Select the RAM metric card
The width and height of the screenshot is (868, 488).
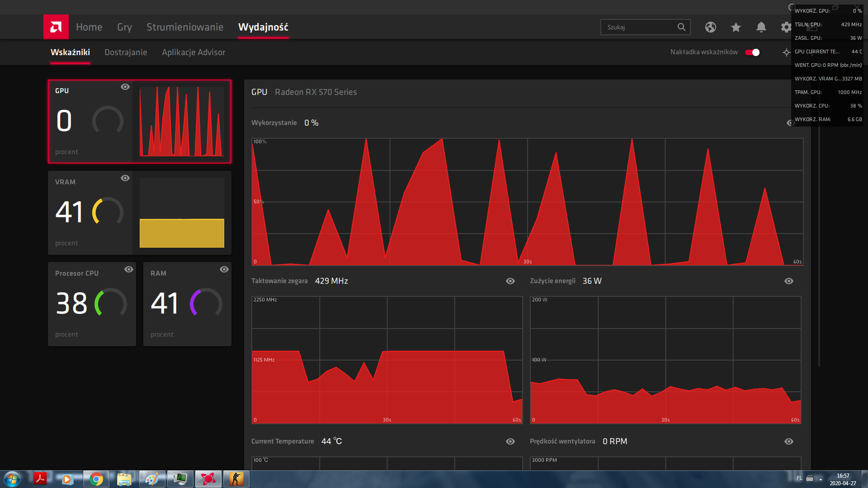(x=187, y=304)
